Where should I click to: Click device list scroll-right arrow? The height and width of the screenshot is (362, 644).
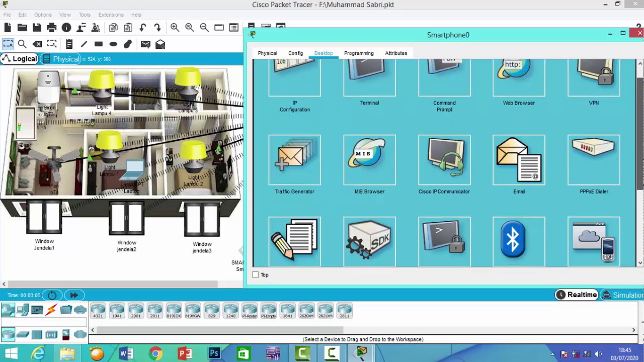[634, 330]
